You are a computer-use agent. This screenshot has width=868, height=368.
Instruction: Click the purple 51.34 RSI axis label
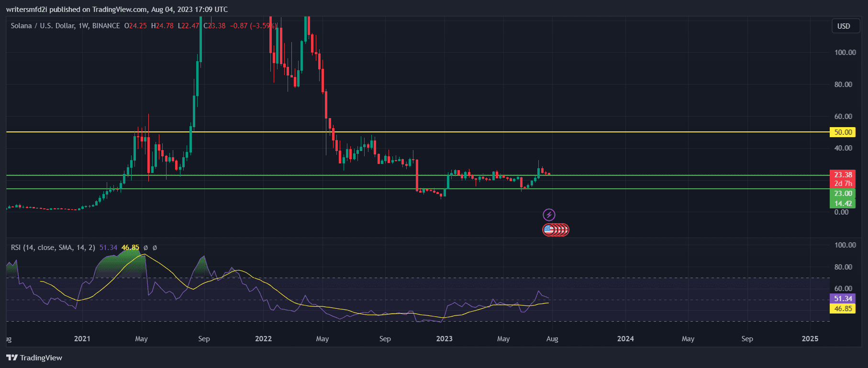842,299
